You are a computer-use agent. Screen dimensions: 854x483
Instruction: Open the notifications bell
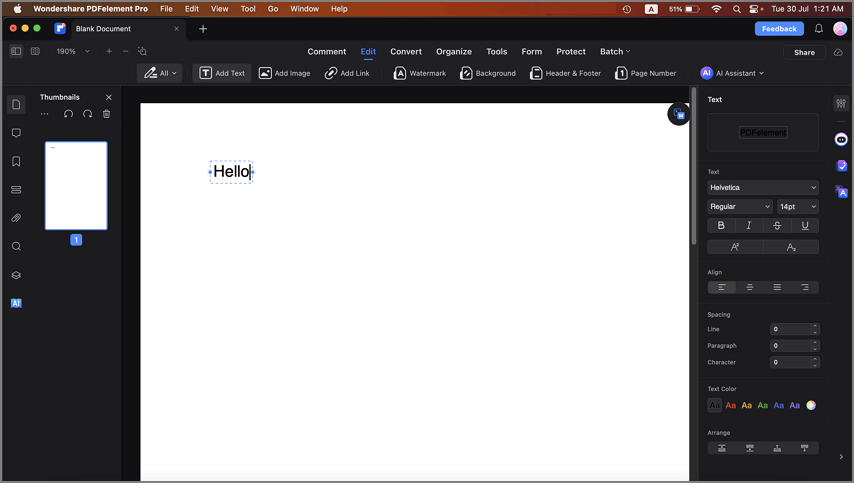(x=819, y=29)
